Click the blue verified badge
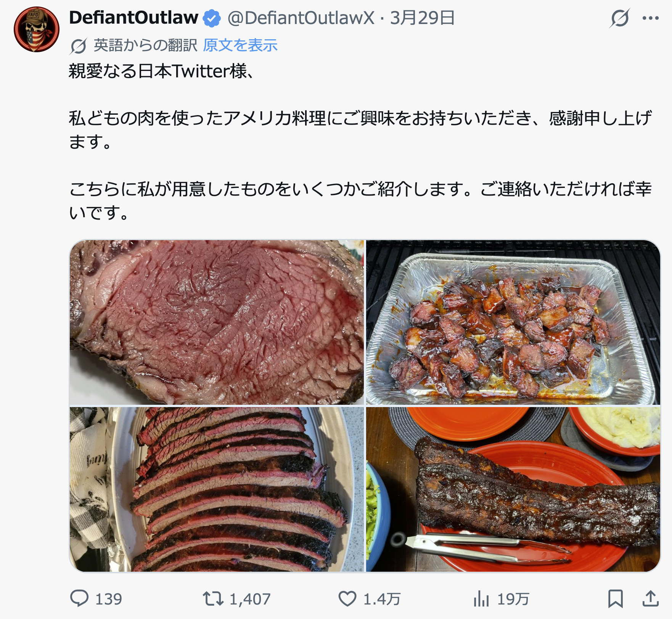 pos(212,18)
